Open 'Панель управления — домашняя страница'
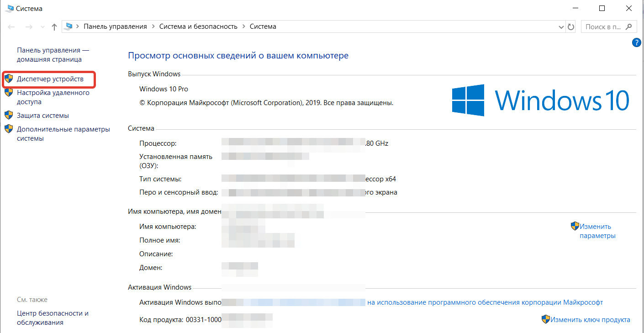The width and height of the screenshot is (644, 333). click(53, 55)
